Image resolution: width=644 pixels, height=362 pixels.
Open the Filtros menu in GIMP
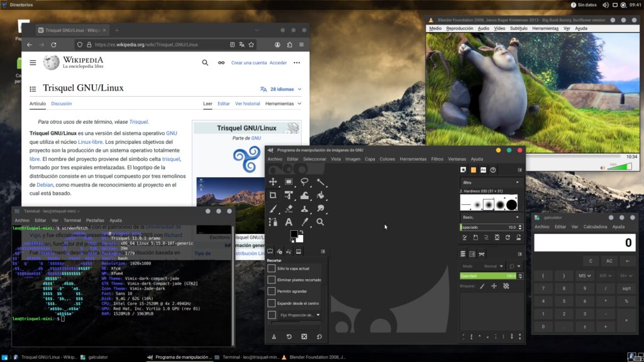pyautogui.click(x=437, y=159)
